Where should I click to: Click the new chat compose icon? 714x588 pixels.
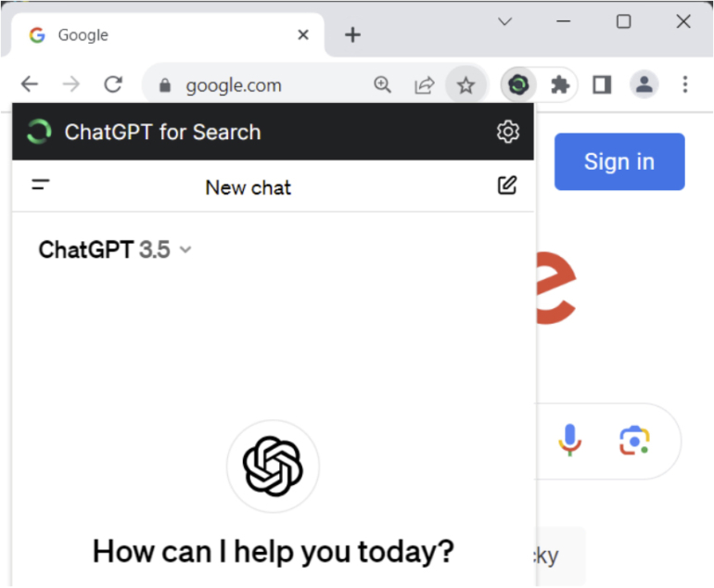tap(506, 185)
